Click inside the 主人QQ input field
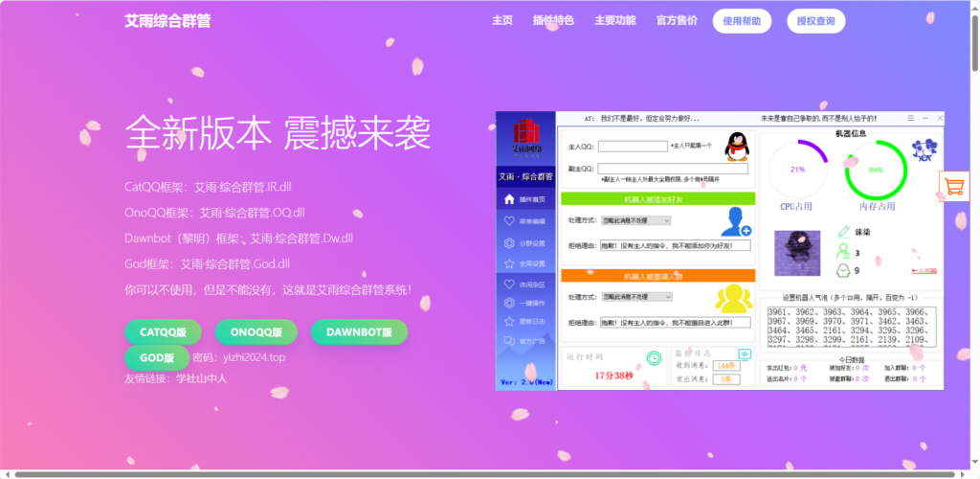 coord(633,147)
